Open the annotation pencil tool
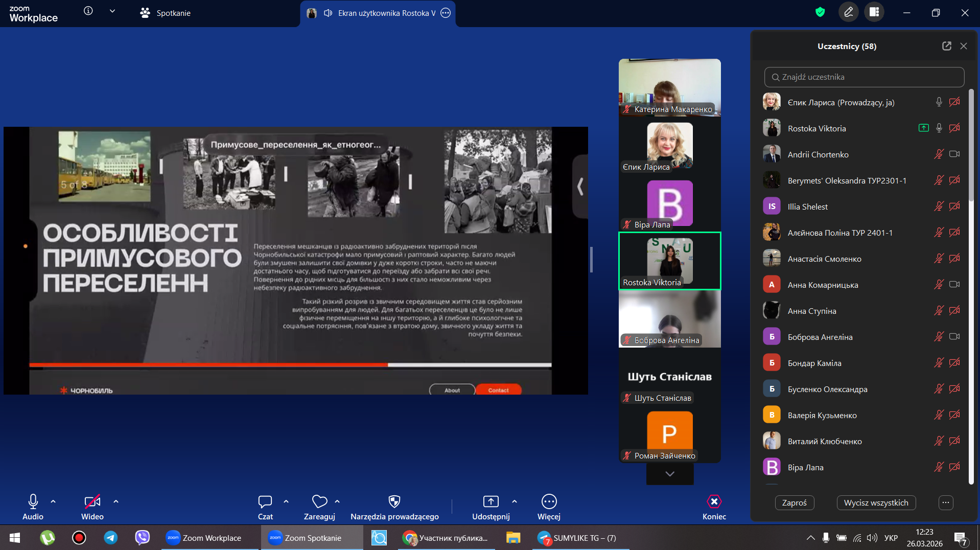The image size is (980, 550). tap(849, 12)
